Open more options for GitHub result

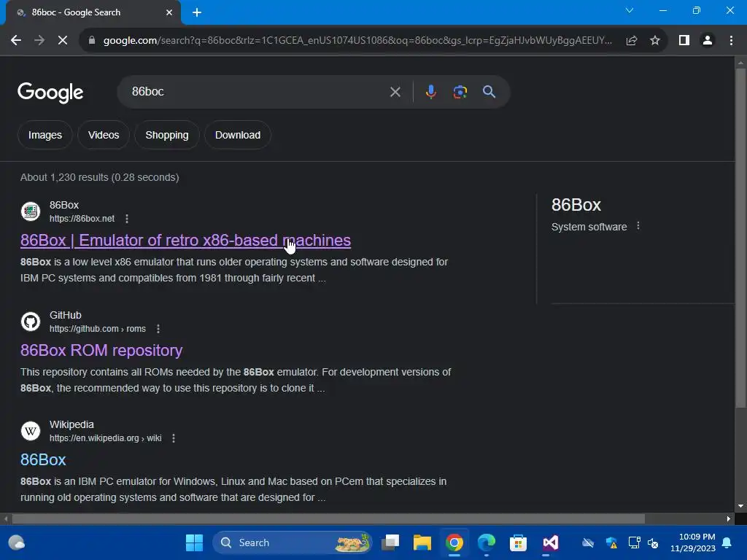[158, 329]
